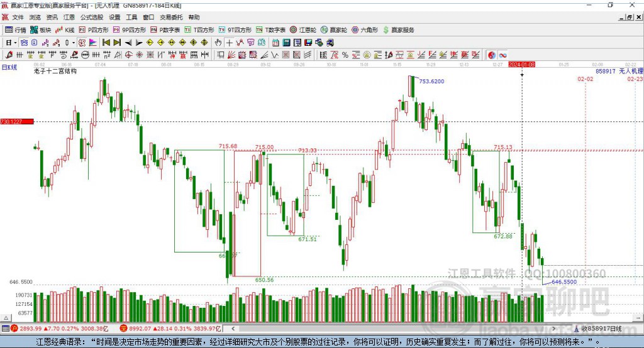This screenshot has height=348, width=644.
Task: Click the horizontal scrollbar right arrow
Action: [x=553, y=329]
